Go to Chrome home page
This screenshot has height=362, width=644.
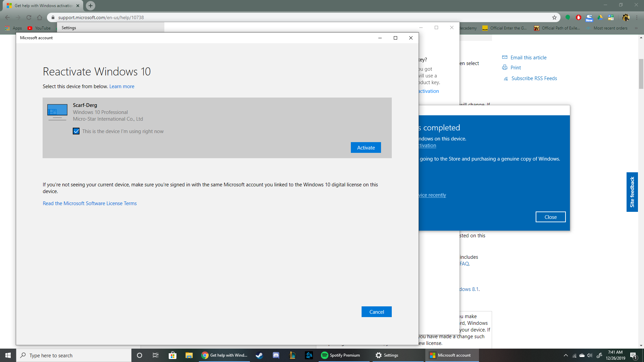coord(40,17)
